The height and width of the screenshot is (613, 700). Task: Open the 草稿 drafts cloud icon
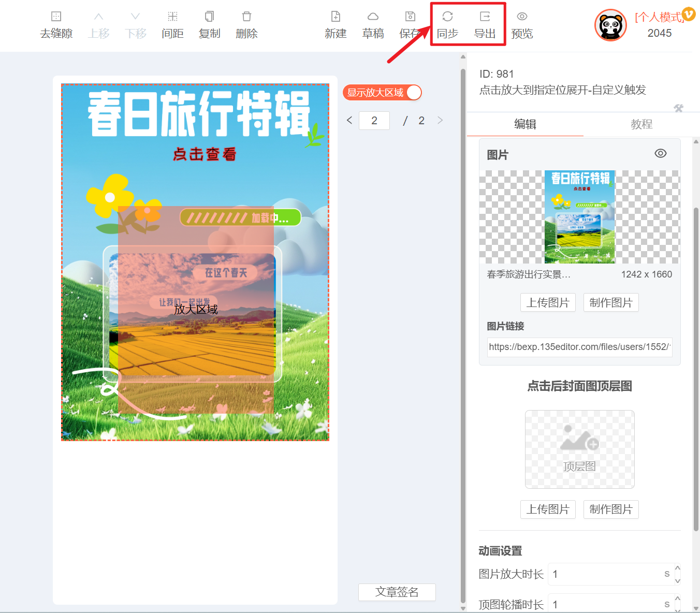(373, 17)
